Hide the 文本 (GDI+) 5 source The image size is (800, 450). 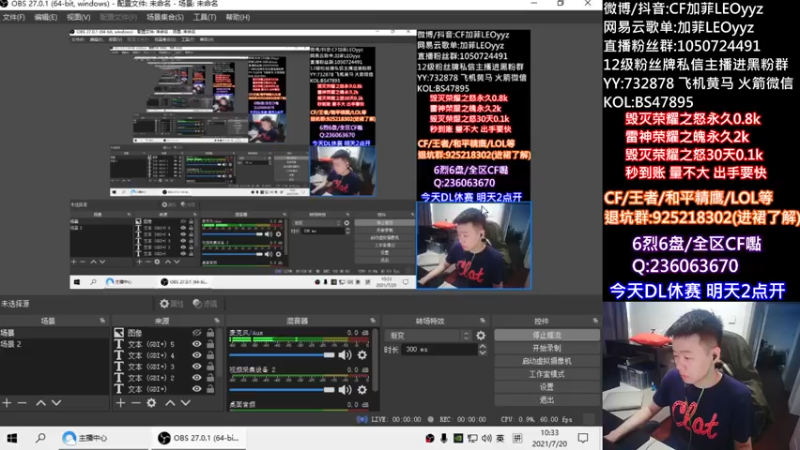coord(196,344)
